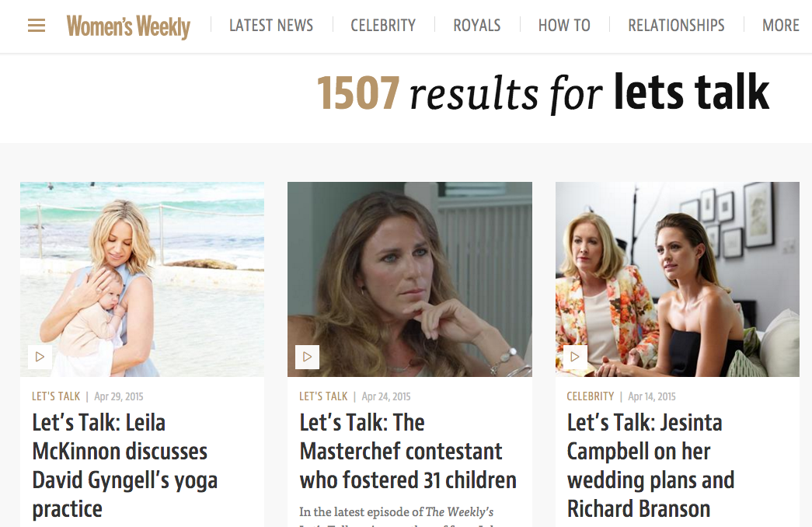The height and width of the screenshot is (527, 812).
Task: Open the hamburger menu icon
Action: click(x=37, y=26)
